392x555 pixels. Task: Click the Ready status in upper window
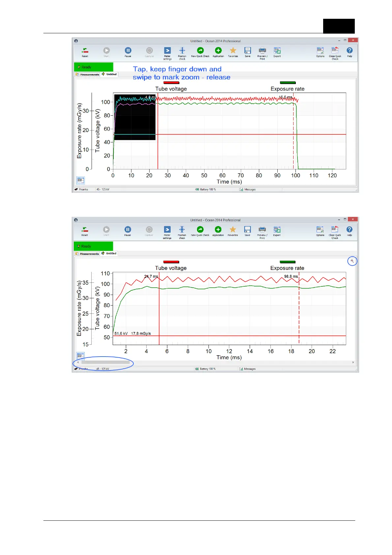tap(94, 67)
